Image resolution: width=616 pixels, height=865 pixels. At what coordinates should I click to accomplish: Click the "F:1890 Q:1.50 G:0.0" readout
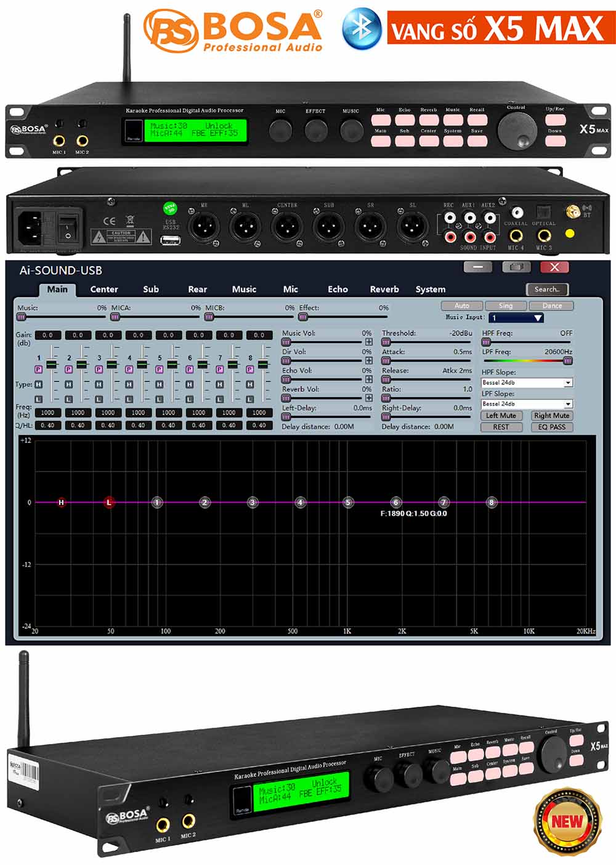tap(414, 513)
